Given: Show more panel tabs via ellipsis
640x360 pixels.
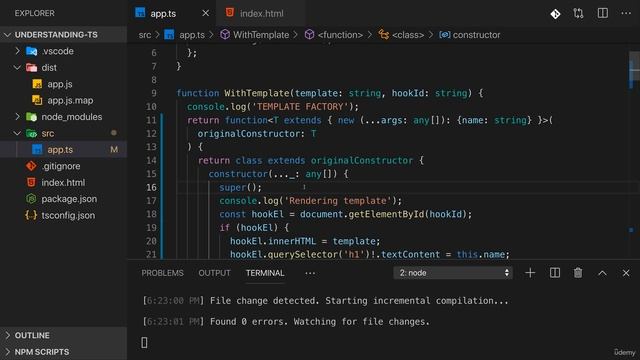Looking at the screenshot, I should pyautogui.click(x=310, y=273).
